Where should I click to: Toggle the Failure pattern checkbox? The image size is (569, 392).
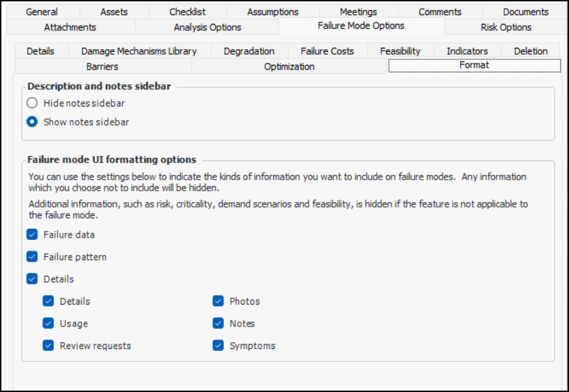[x=32, y=257]
